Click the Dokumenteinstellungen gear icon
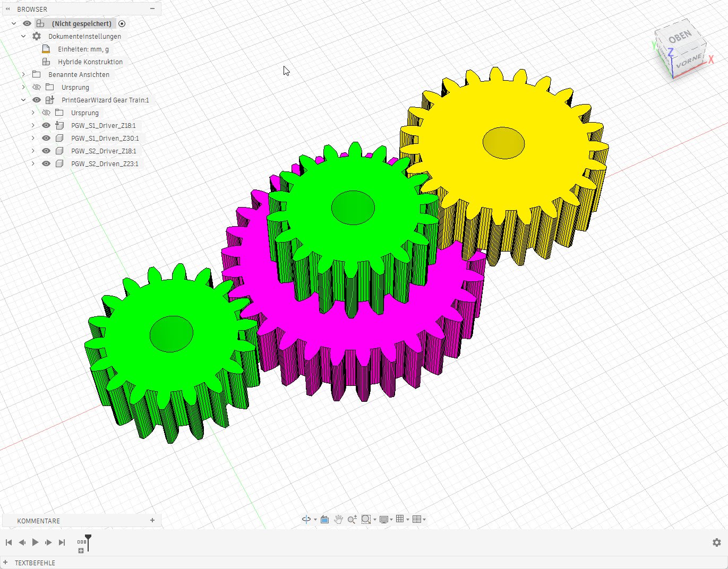The height and width of the screenshot is (569, 728). click(x=37, y=36)
